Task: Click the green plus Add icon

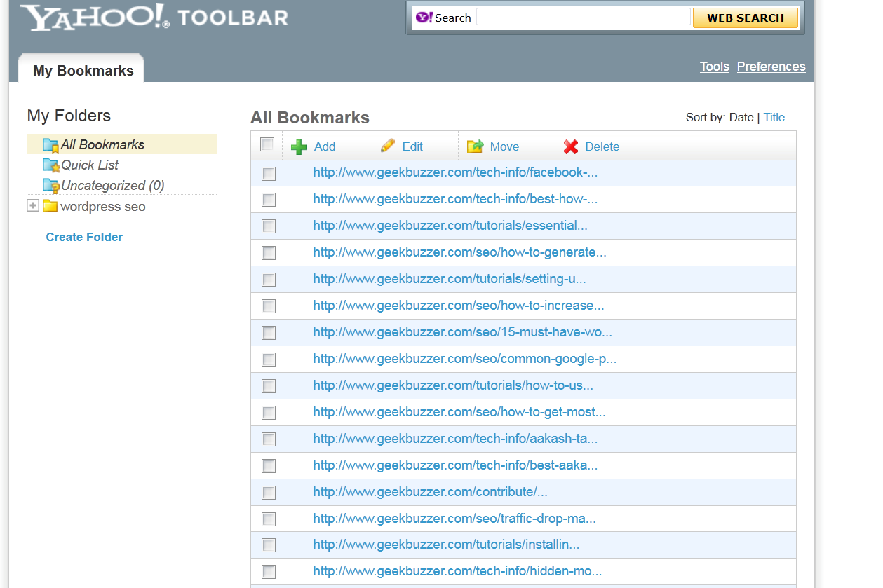Action: [x=299, y=146]
